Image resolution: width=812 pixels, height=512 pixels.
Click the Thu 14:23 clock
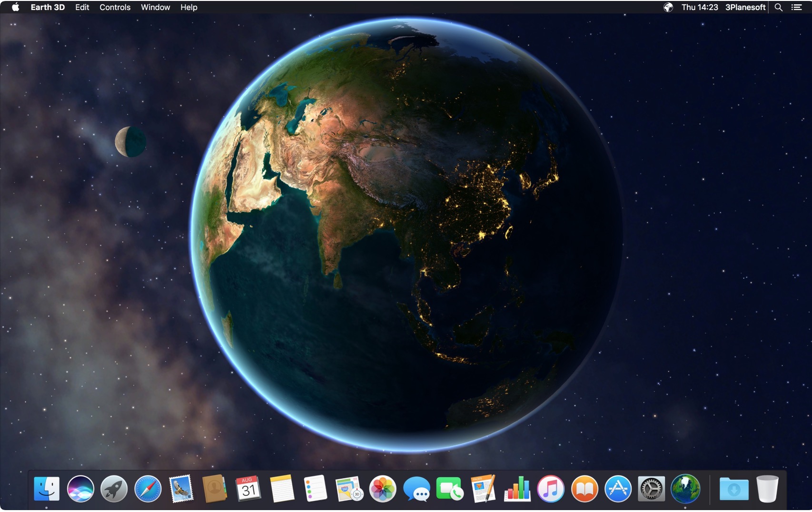[x=699, y=7]
